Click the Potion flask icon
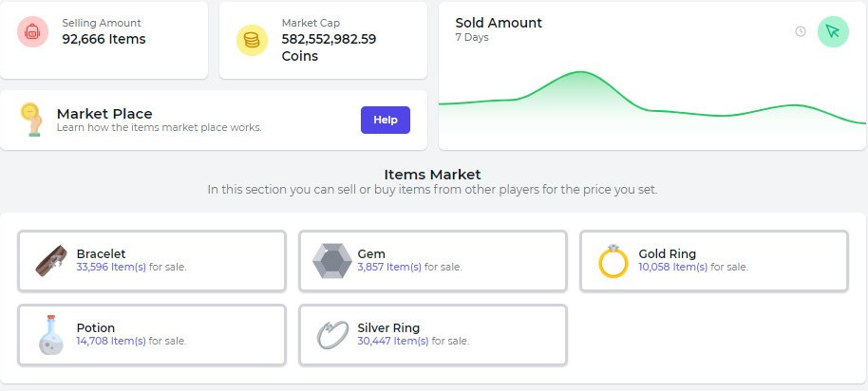This screenshot has height=391, width=868. pos(51,335)
